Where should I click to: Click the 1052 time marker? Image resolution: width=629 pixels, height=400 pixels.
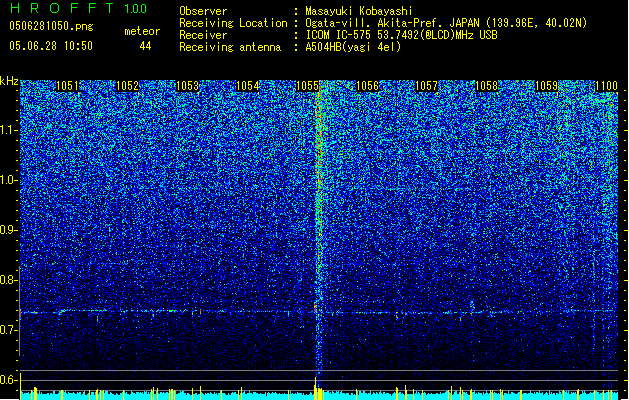point(127,86)
